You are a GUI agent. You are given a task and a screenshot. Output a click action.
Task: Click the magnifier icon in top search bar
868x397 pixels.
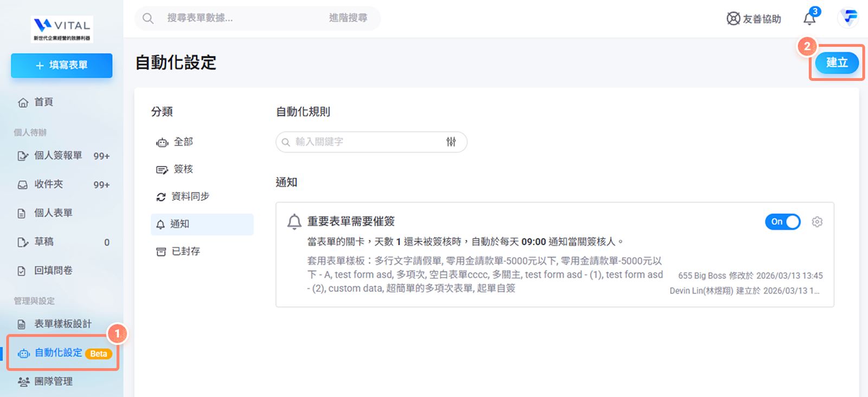click(x=147, y=18)
